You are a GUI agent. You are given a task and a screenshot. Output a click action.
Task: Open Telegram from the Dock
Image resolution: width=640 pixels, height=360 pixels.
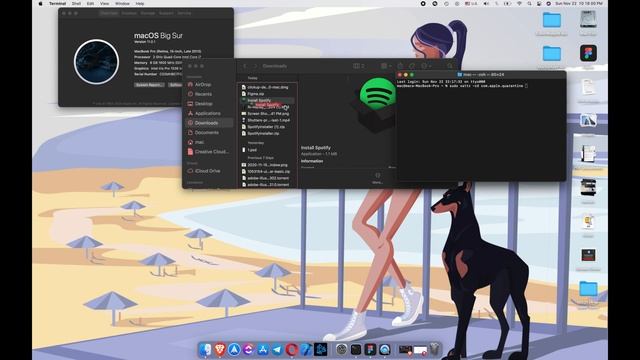(277, 349)
